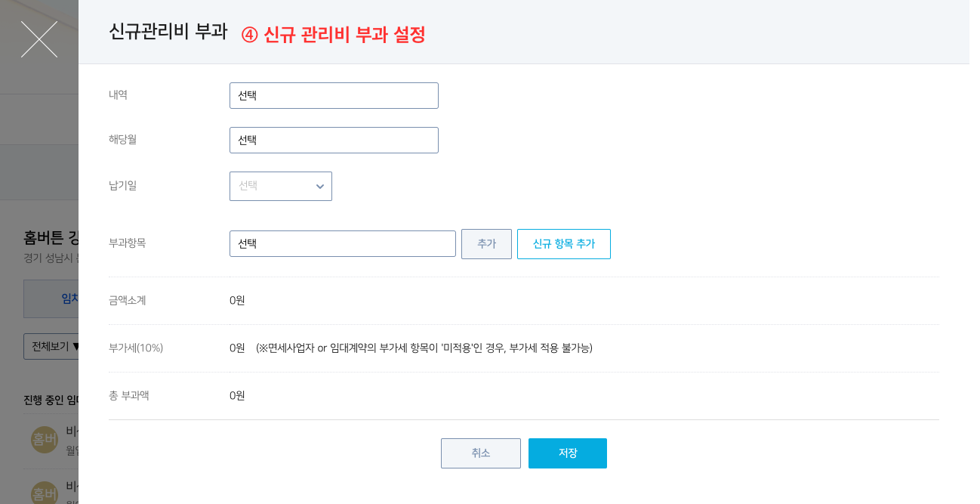Click the 진행 중인 임대 section heading
Viewport: 980px width, 504px height.
(x=51, y=400)
